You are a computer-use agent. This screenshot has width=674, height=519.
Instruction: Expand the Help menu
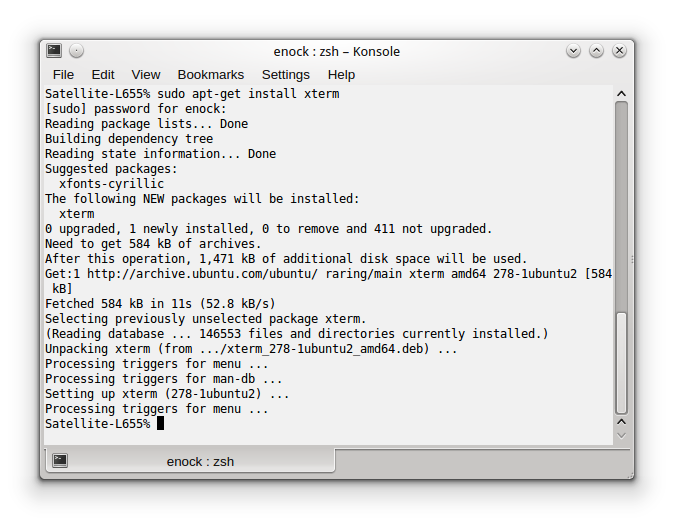click(341, 75)
